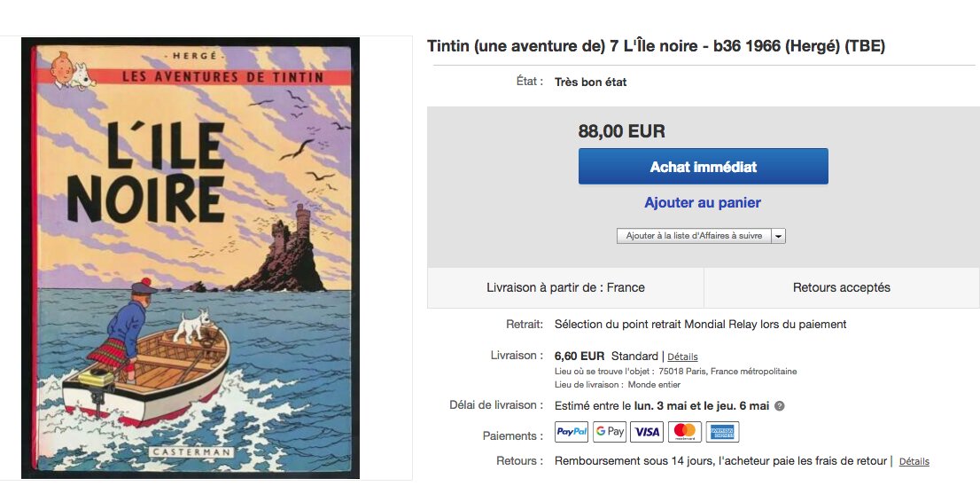Click the Mastercard logo icon
980x494 pixels.
point(685,432)
